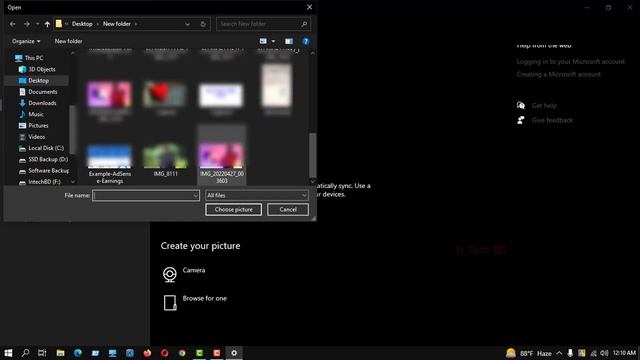Open Software Backup drive
This screenshot has height=360, width=640.
(44, 171)
